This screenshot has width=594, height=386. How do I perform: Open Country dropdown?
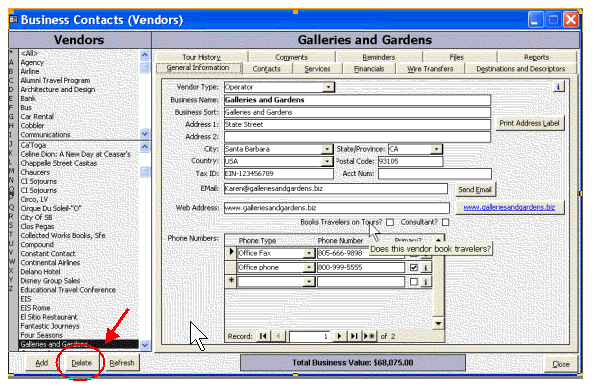pyautogui.click(x=327, y=161)
